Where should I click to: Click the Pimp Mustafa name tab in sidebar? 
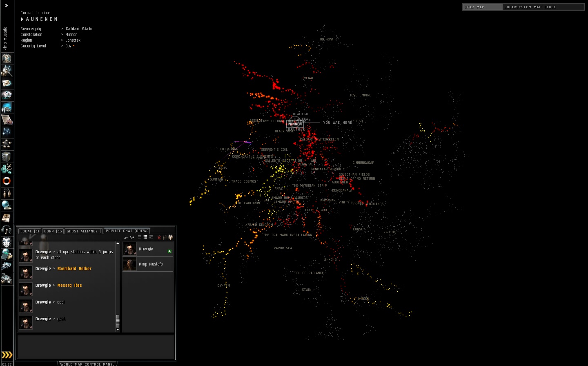coord(5,39)
